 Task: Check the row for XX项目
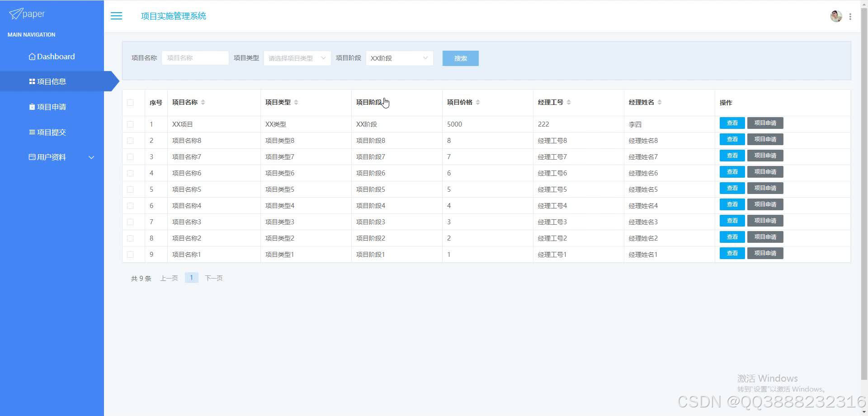click(x=130, y=124)
